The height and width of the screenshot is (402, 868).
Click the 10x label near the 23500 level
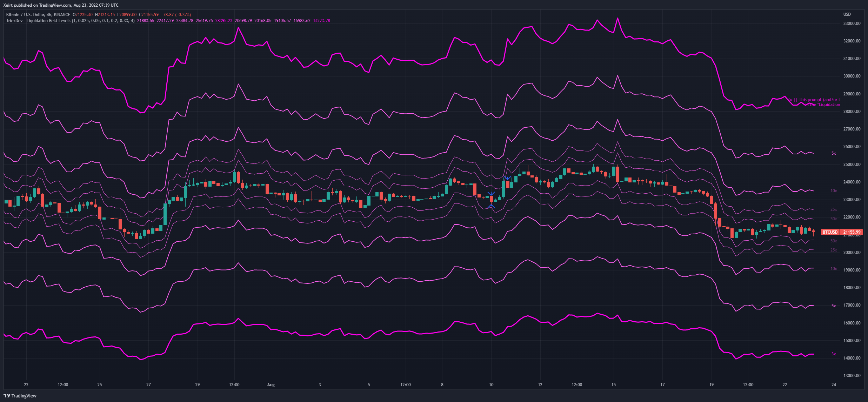click(x=834, y=191)
